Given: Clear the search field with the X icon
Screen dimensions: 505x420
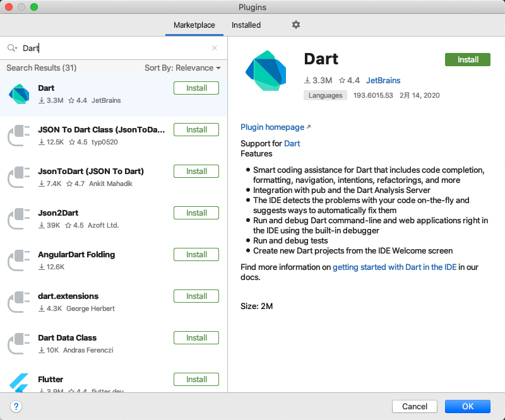Looking at the screenshot, I should coord(215,48).
